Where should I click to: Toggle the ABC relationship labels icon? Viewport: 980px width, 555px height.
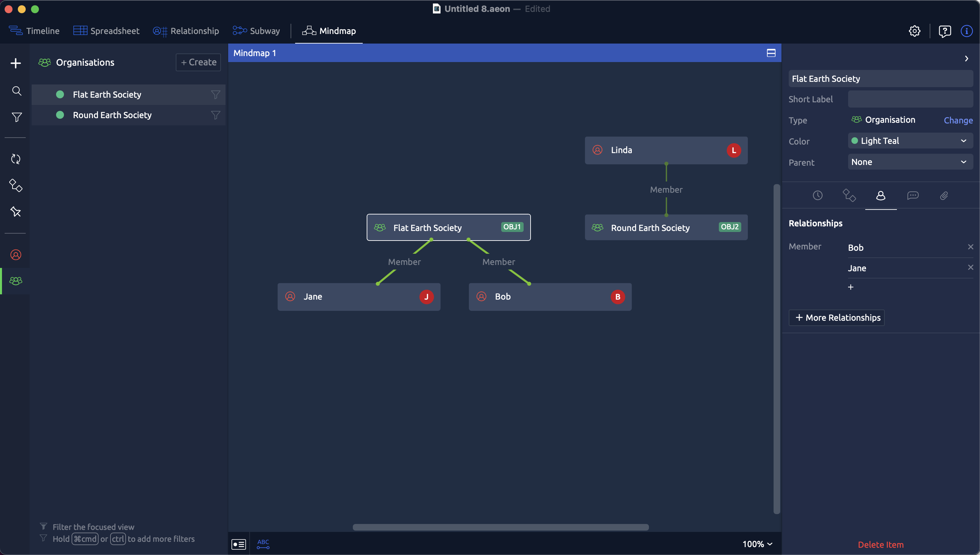(x=263, y=544)
